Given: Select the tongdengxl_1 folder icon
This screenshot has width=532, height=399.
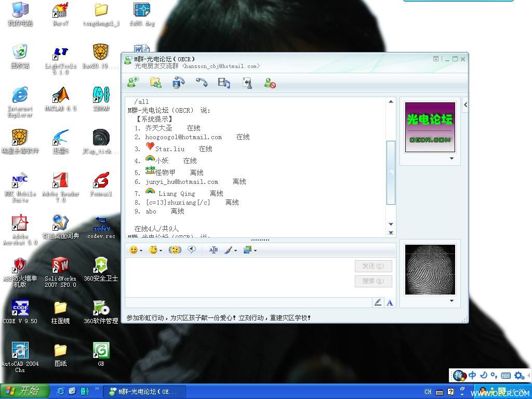Looking at the screenshot, I should [101, 14].
